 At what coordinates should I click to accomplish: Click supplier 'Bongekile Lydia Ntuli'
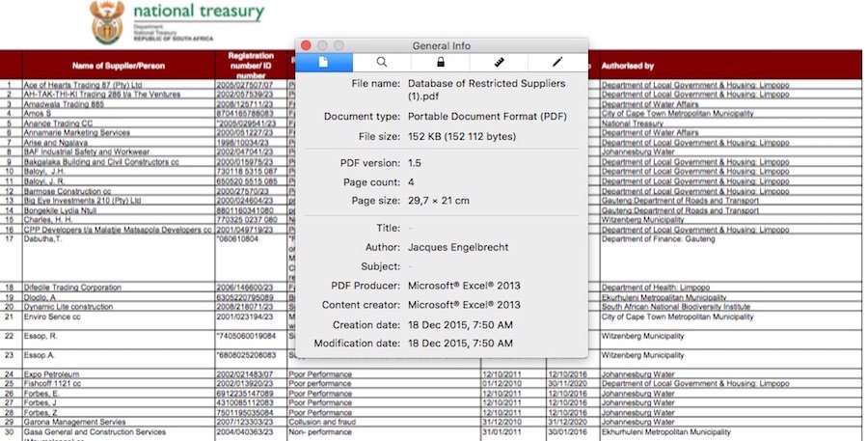tap(61, 210)
